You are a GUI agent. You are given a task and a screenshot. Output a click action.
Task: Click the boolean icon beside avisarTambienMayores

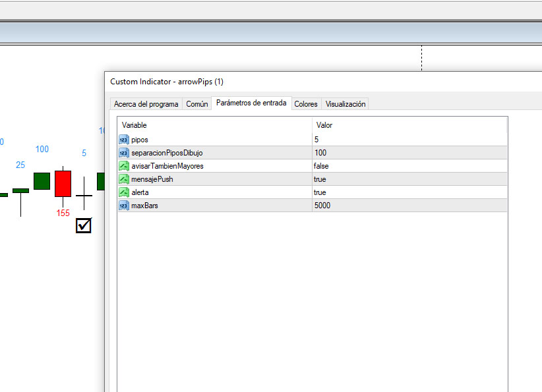click(123, 166)
